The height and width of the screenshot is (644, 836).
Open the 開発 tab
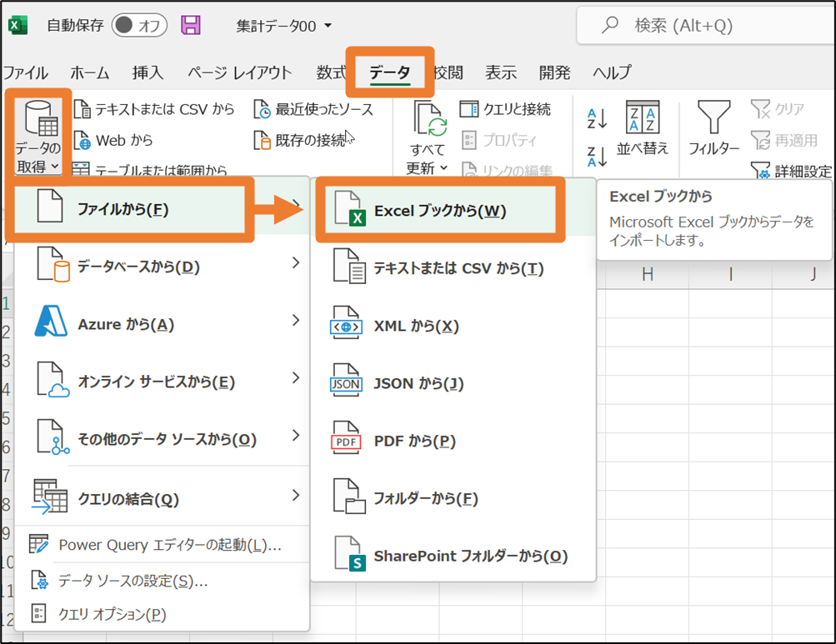click(554, 72)
